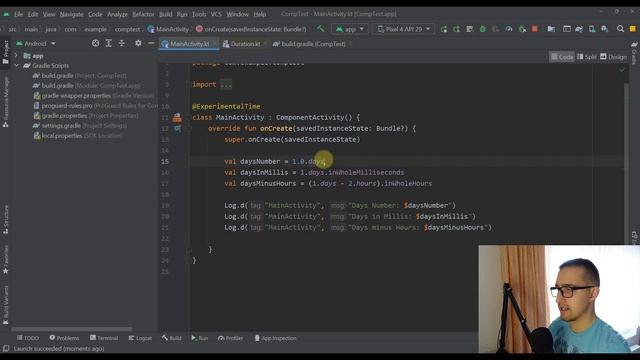Open the Navigate menu
Image resolution: width=640 pixels, height=360 pixels.
[x=71, y=14]
